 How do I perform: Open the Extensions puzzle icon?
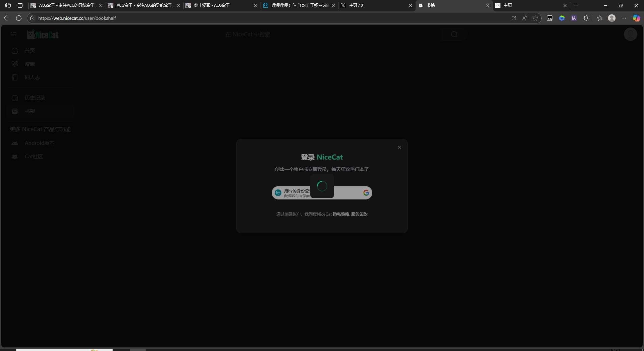coord(586,18)
